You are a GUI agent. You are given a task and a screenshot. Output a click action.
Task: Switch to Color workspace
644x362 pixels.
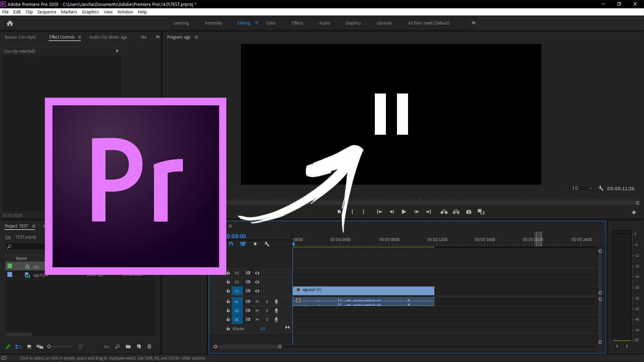pyautogui.click(x=271, y=23)
